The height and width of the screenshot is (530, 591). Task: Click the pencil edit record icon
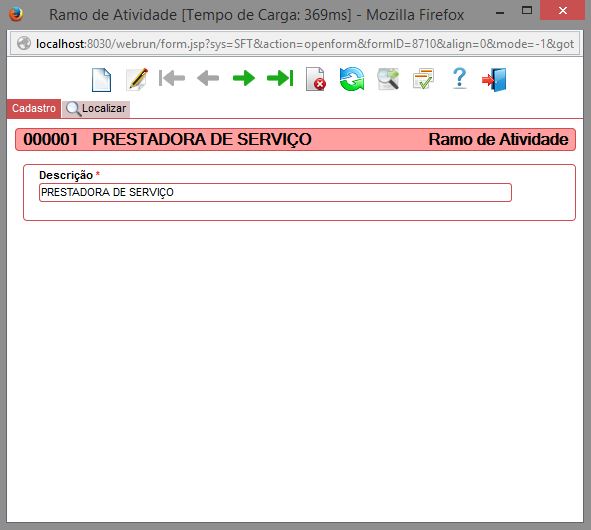coord(137,79)
